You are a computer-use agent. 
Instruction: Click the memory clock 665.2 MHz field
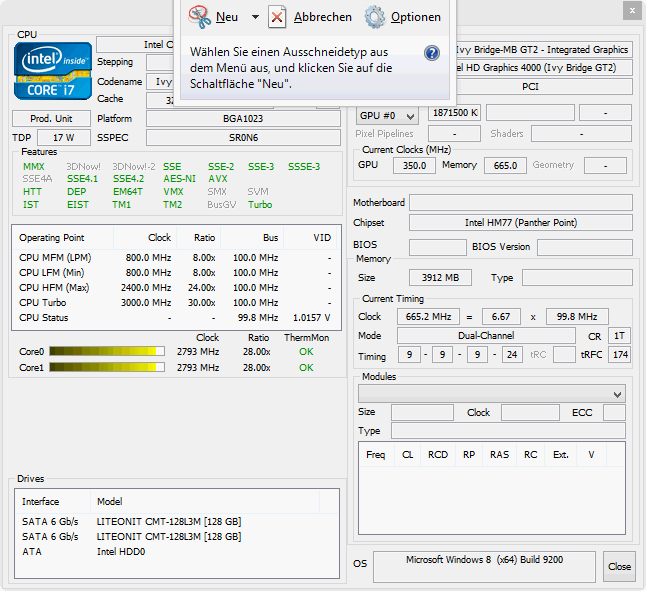pos(428,317)
